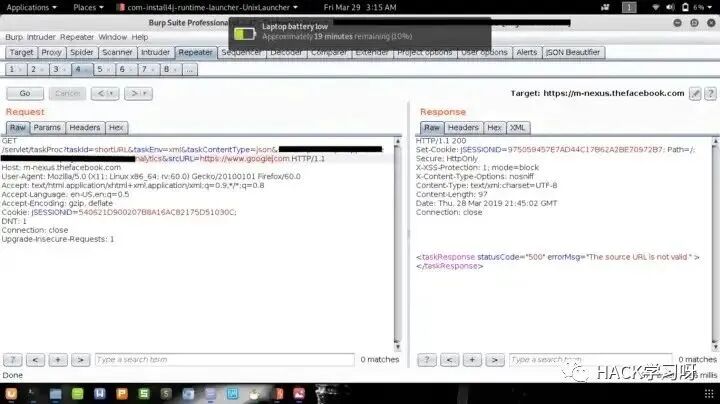Show all applications grid icon
Viewport: 720px width, 404px height.
pos(709,393)
